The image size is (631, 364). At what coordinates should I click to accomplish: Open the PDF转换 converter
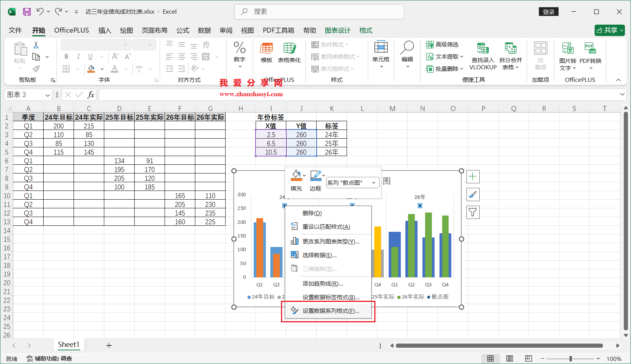click(590, 56)
